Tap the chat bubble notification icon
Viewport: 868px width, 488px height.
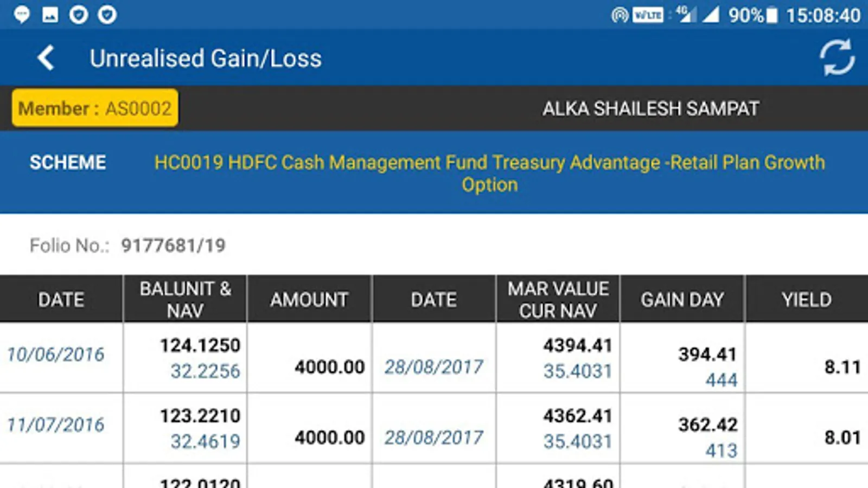point(22,15)
